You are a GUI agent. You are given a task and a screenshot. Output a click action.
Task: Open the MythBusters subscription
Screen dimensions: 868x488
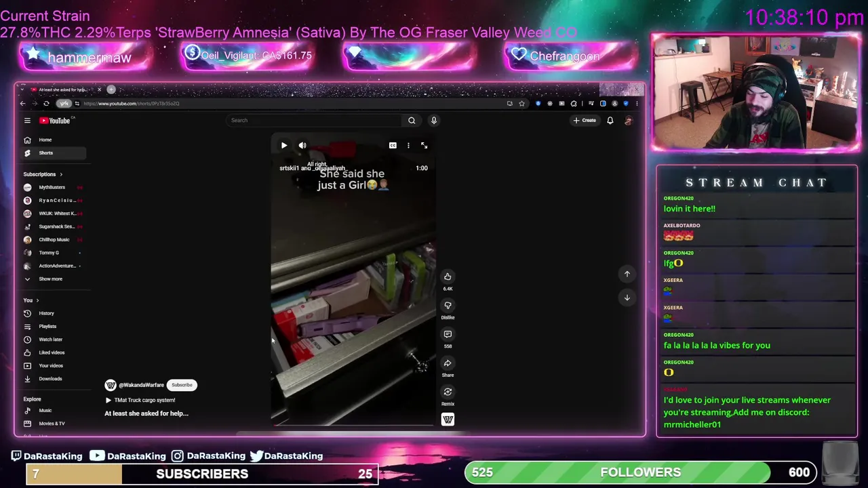click(x=53, y=188)
